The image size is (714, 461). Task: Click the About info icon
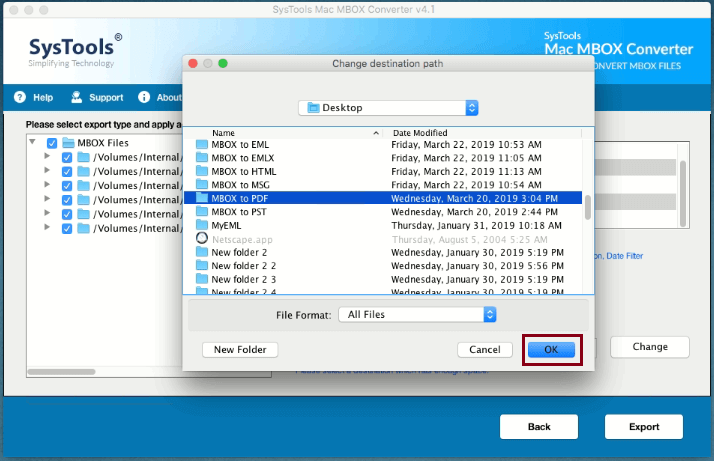click(x=144, y=97)
